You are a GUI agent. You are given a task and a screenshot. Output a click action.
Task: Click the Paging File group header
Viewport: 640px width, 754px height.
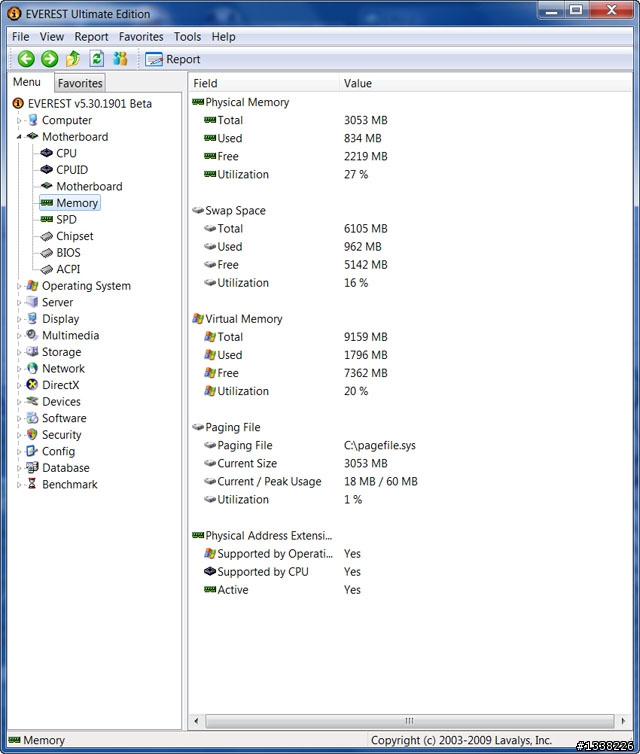226,427
